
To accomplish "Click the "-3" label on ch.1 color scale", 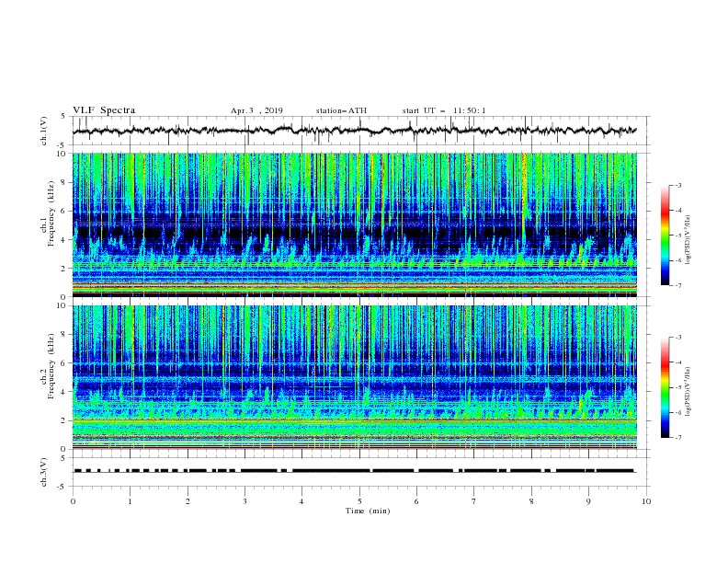I will 678,185.
